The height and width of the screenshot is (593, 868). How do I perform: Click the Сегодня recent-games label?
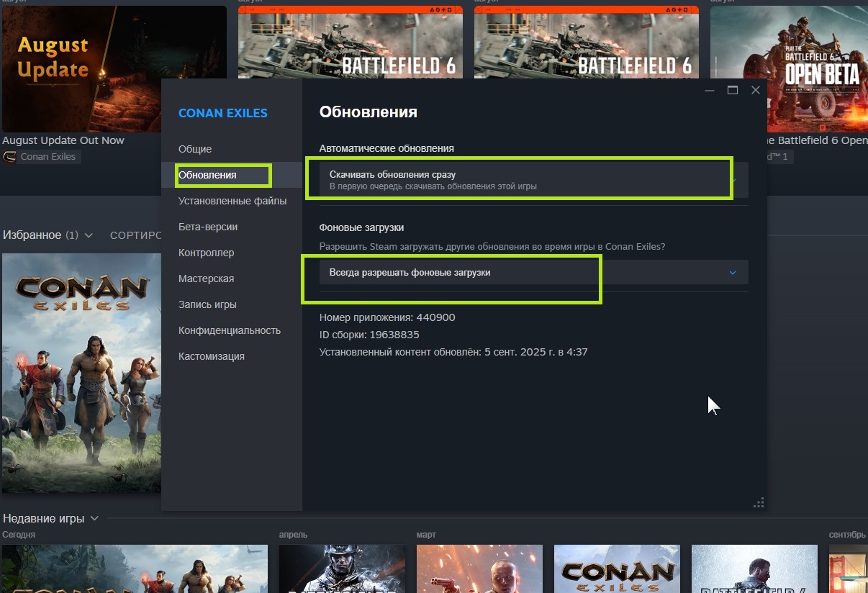coord(19,535)
